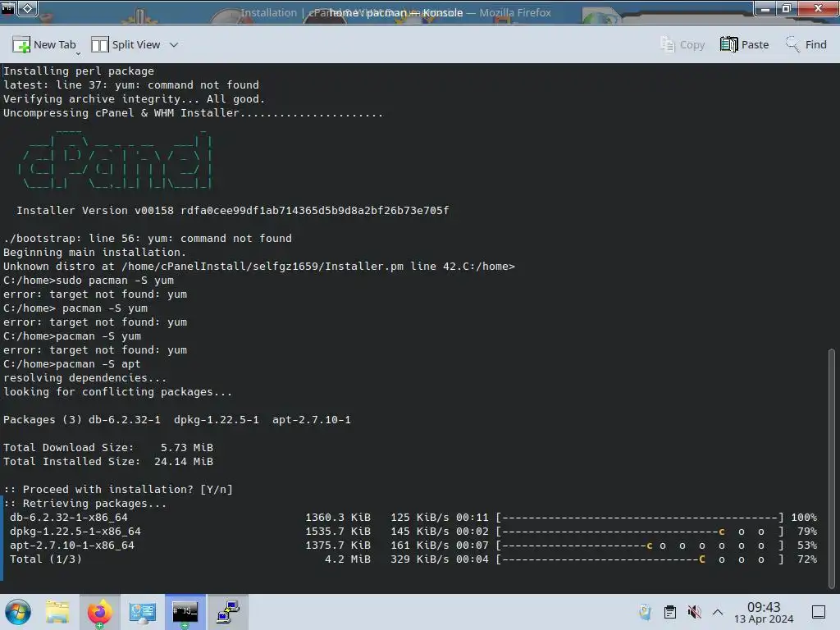Minimize the Konsole window
Image resolution: width=840 pixels, height=630 pixels.
(765, 8)
